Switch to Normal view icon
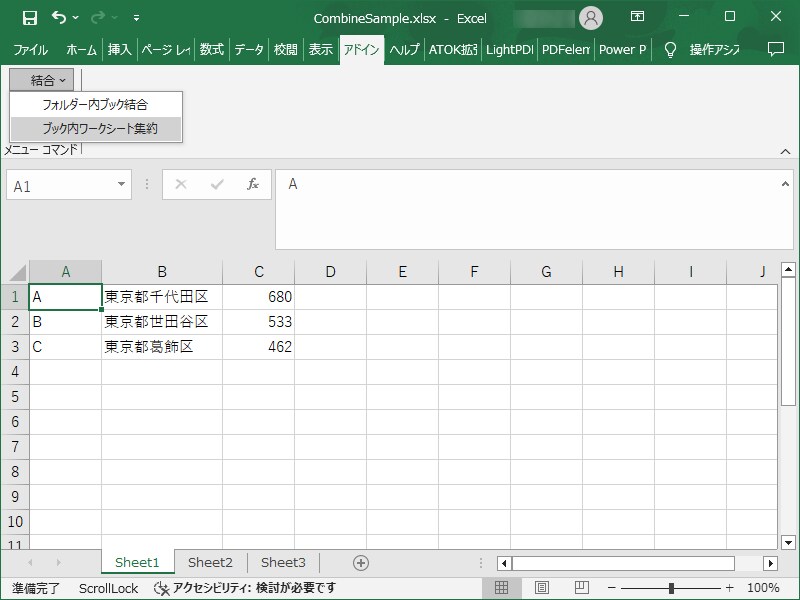Screen dimensions: 800x600 tap(502, 588)
